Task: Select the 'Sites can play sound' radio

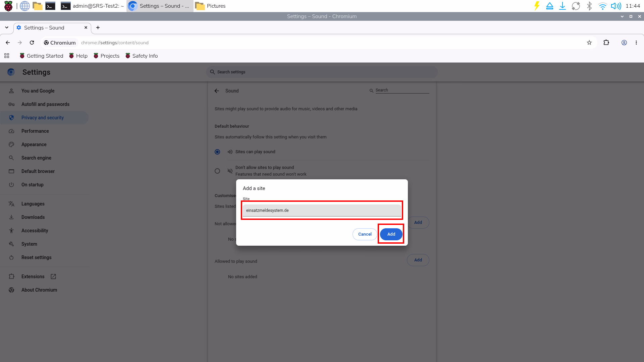Action: pyautogui.click(x=217, y=152)
